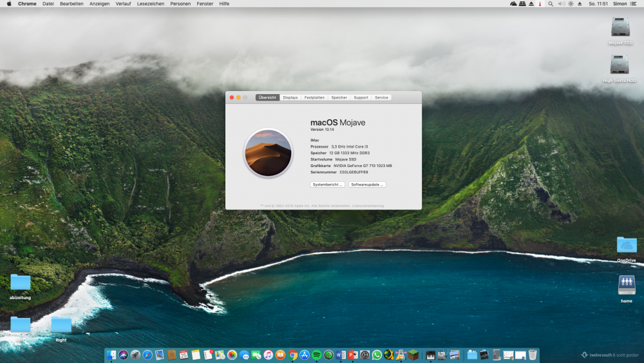Screen dimensions: 644x363
Task: Open the Lesezeichen menu
Action: point(151,4)
